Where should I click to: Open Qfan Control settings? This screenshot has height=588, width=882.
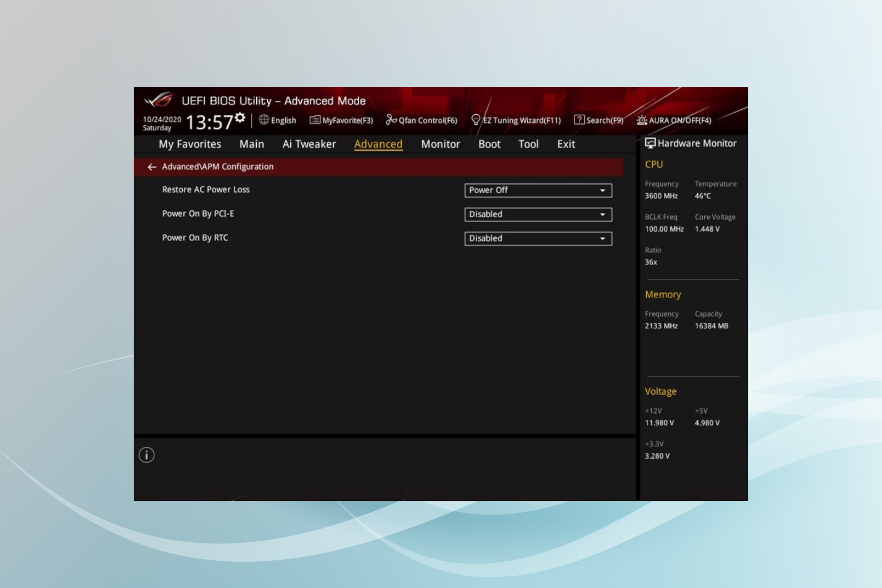[x=421, y=120]
